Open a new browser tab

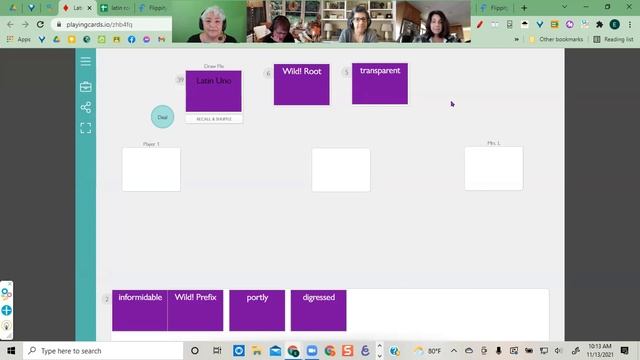point(524,8)
